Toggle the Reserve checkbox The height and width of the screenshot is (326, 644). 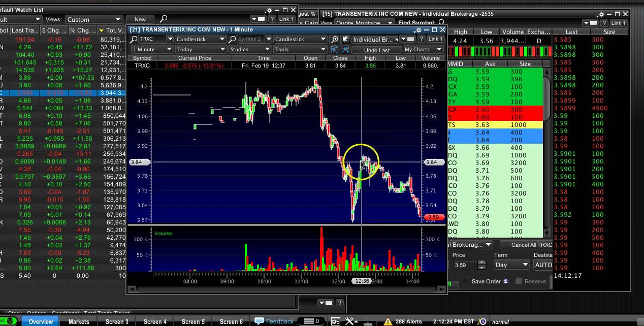click(519, 281)
